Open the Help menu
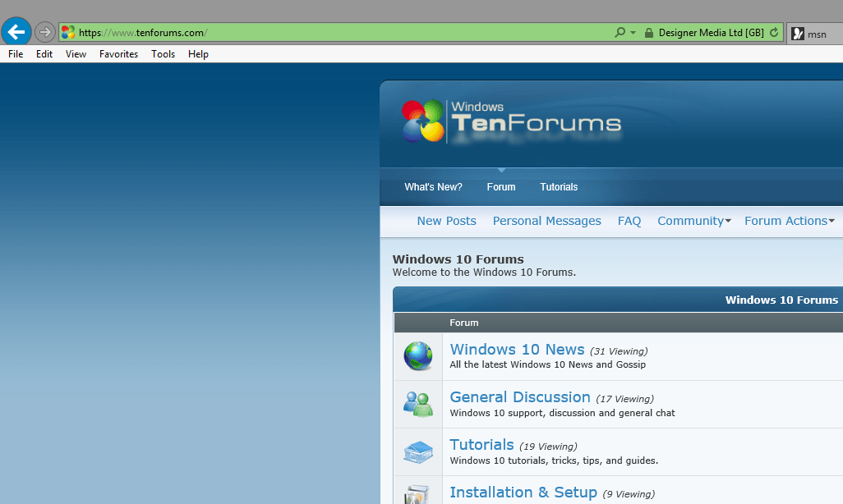The height and width of the screenshot is (504, 843). coord(198,53)
